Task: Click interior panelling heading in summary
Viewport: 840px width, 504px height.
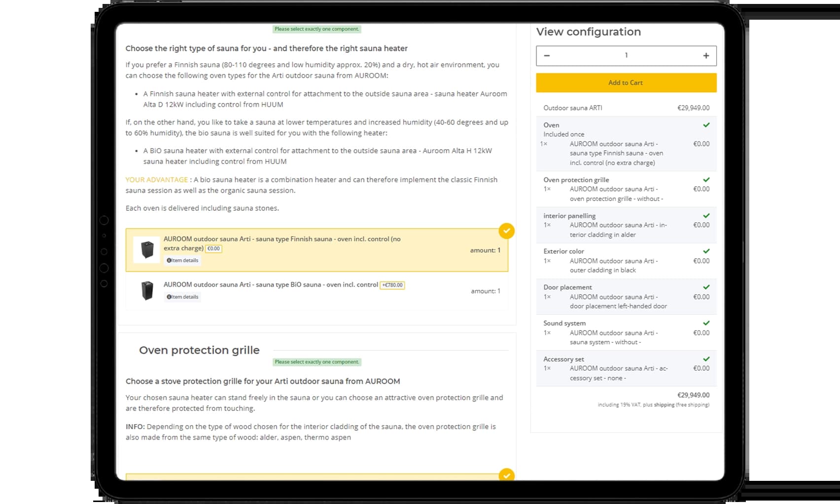Action: click(x=569, y=216)
